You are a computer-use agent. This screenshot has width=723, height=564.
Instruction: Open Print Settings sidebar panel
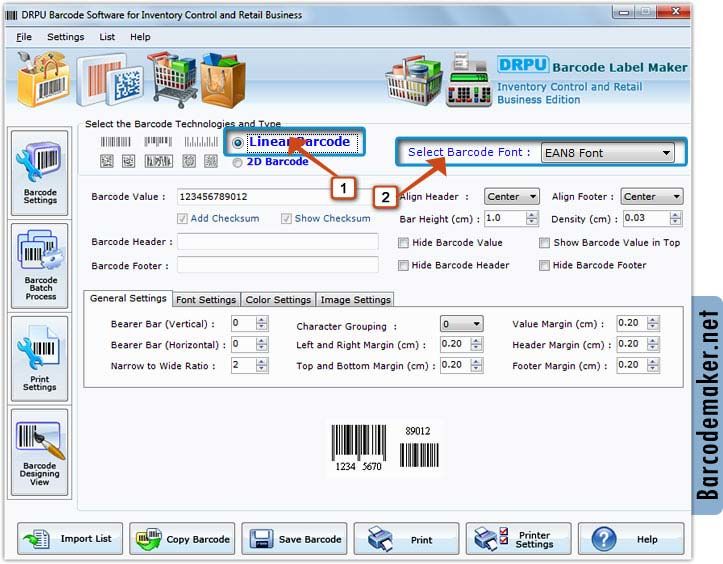tap(40, 359)
